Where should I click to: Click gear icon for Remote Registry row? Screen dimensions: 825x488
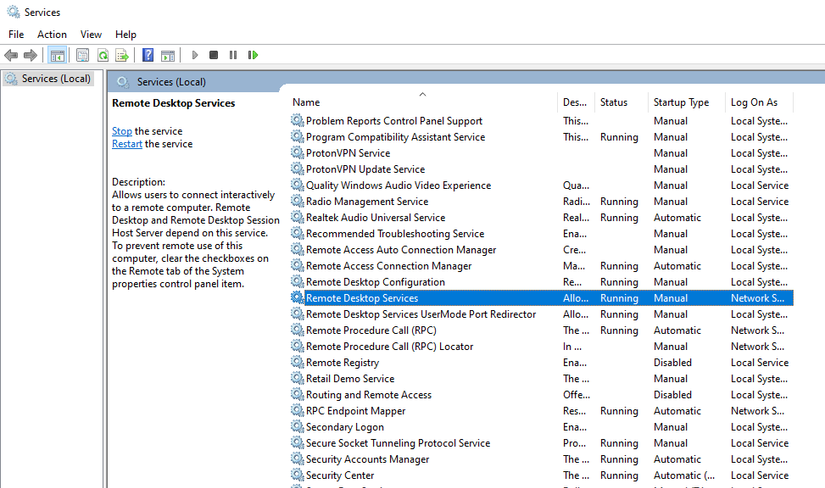[x=297, y=362]
